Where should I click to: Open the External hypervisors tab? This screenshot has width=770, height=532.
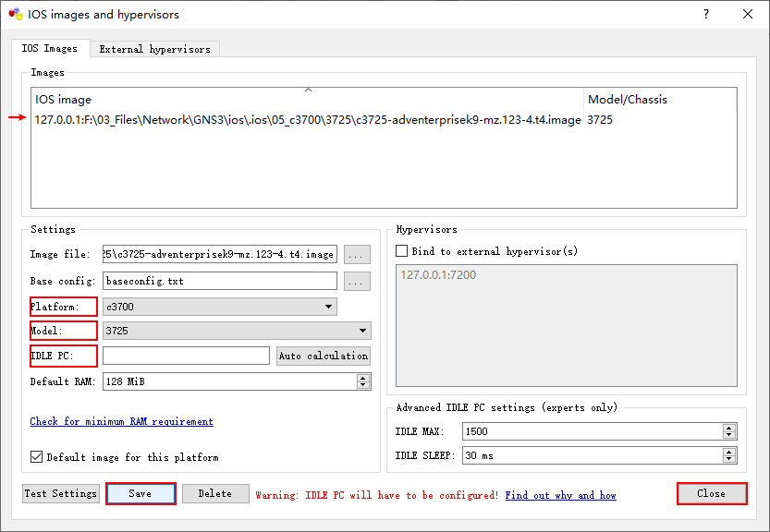154,49
